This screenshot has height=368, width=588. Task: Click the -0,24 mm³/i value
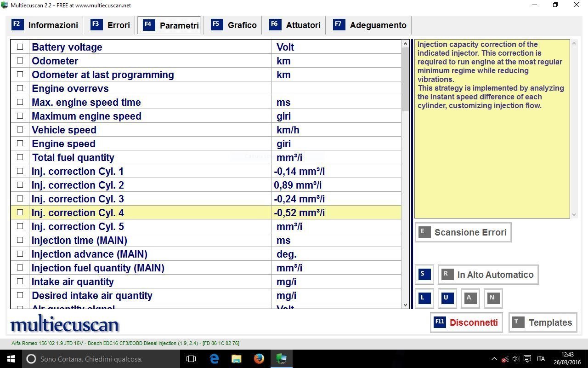pyautogui.click(x=299, y=199)
